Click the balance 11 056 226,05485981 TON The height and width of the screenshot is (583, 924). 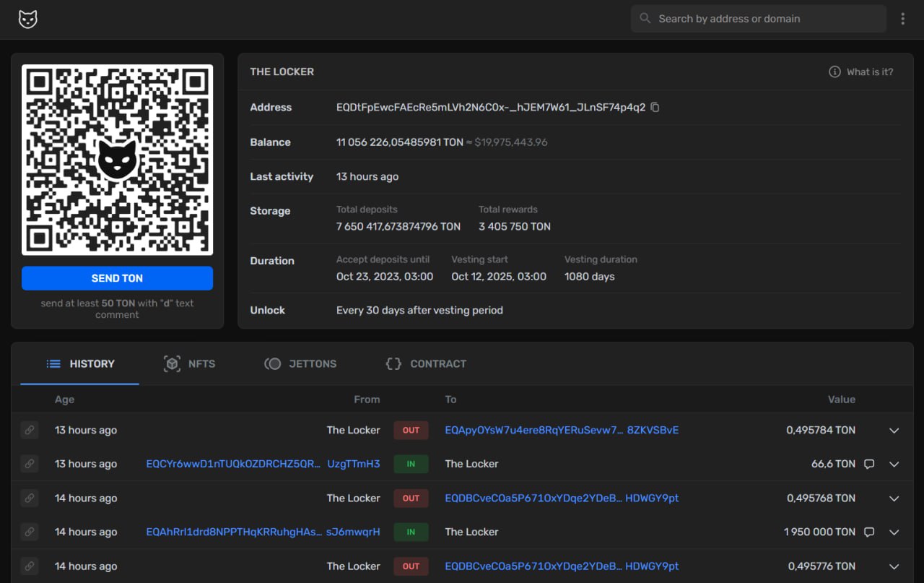[x=400, y=142]
